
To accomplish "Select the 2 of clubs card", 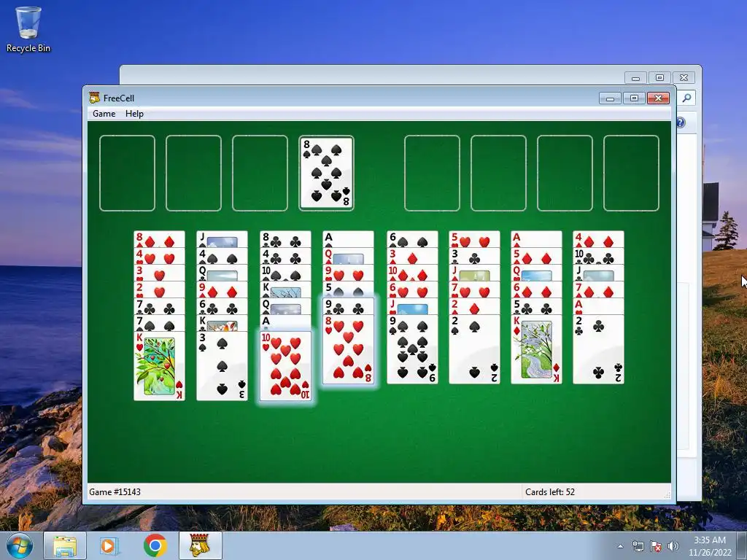I will 598,349.
